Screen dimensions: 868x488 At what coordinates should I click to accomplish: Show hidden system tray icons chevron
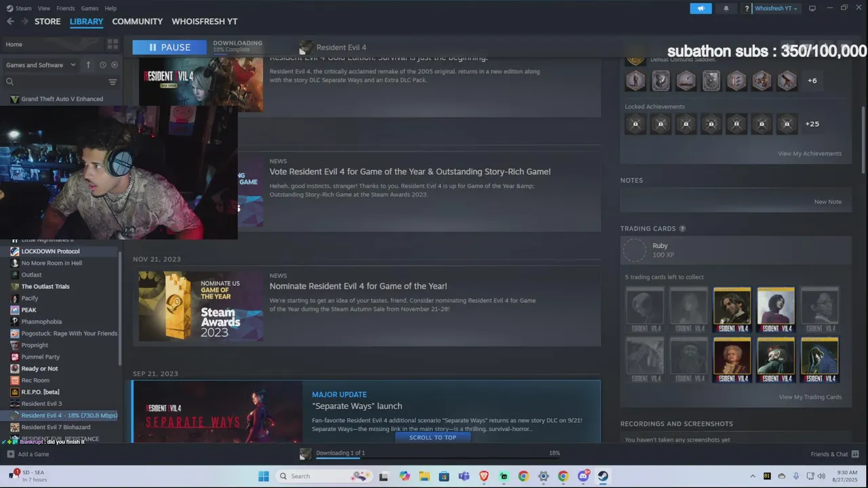[x=752, y=476]
